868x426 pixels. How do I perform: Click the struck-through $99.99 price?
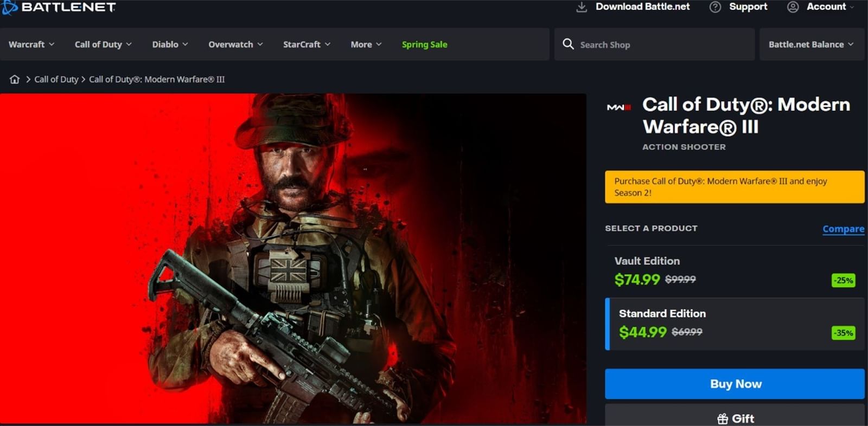680,279
